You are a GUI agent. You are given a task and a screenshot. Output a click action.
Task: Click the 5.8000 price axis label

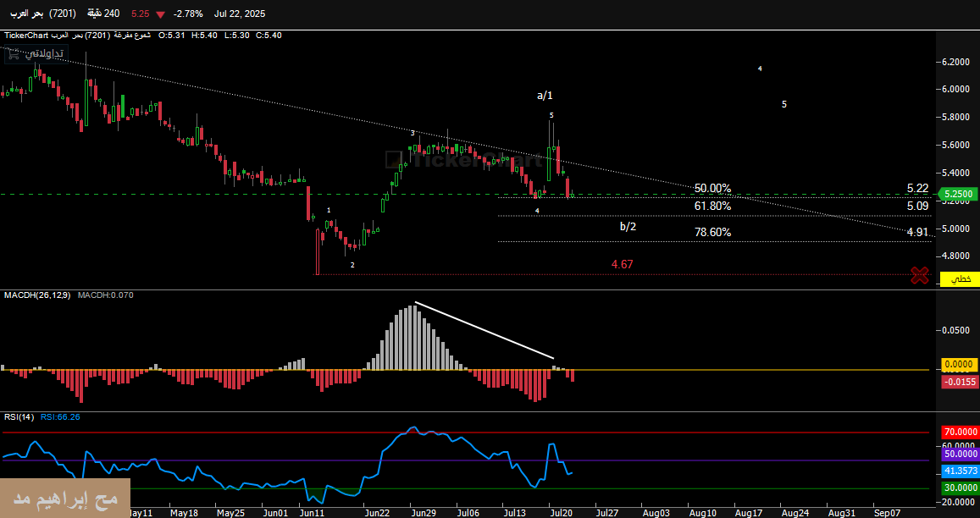[x=955, y=117]
